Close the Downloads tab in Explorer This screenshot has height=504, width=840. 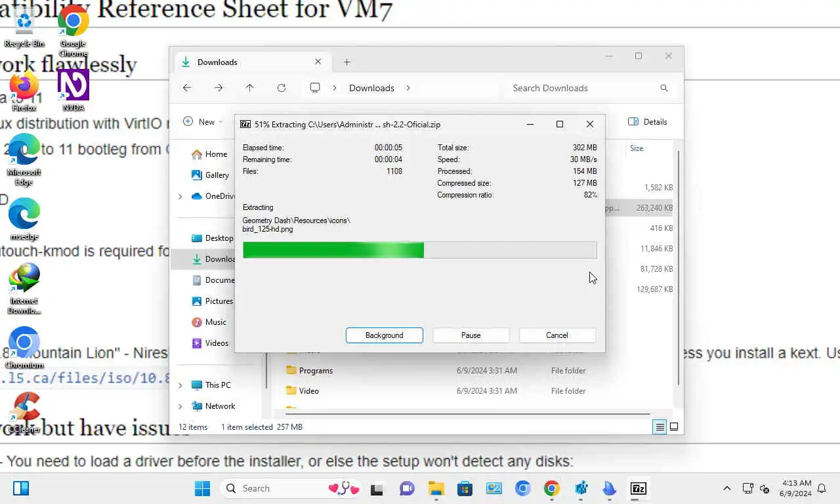[318, 62]
